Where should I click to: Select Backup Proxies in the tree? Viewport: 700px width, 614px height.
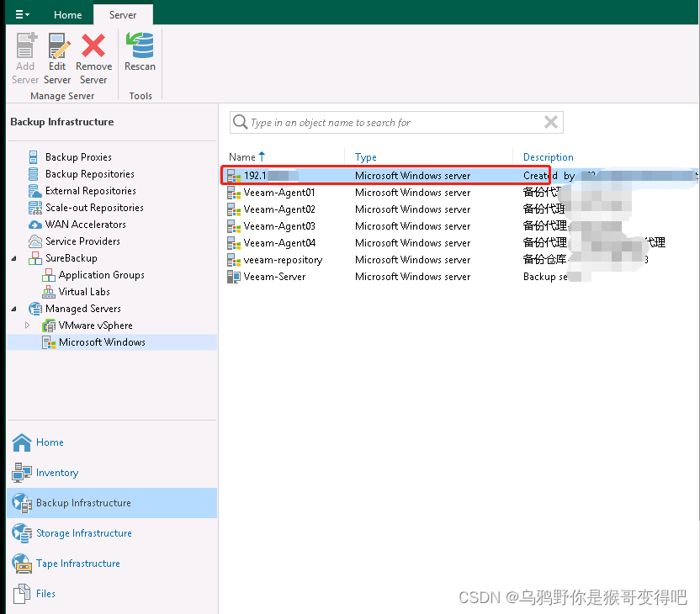(x=78, y=157)
